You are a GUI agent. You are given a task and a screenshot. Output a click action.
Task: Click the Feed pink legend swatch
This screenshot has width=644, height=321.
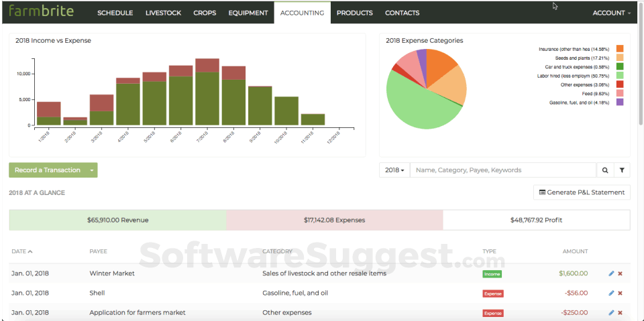pyautogui.click(x=620, y=93)
